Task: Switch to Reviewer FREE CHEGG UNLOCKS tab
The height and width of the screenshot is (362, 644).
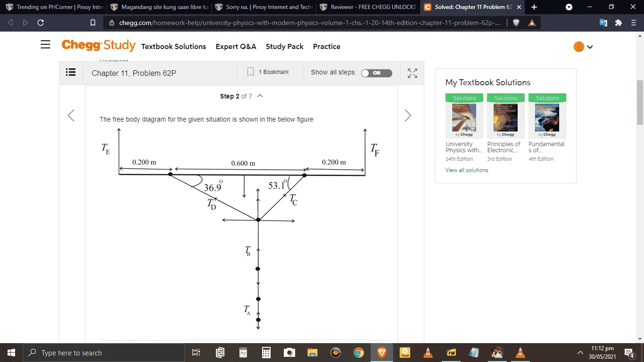Action: (x=368, y=7)
